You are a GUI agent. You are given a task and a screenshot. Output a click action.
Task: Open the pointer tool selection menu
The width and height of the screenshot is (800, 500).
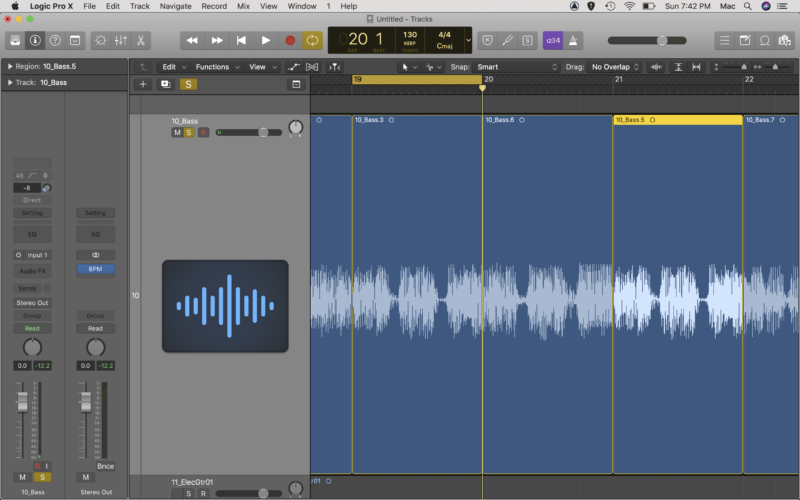409,67
